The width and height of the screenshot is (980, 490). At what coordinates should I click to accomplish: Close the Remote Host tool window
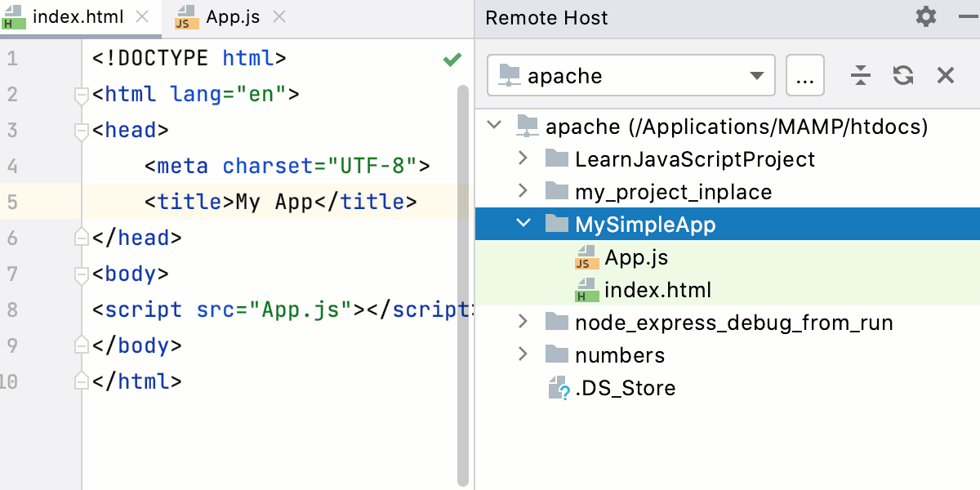coord(945,75)
